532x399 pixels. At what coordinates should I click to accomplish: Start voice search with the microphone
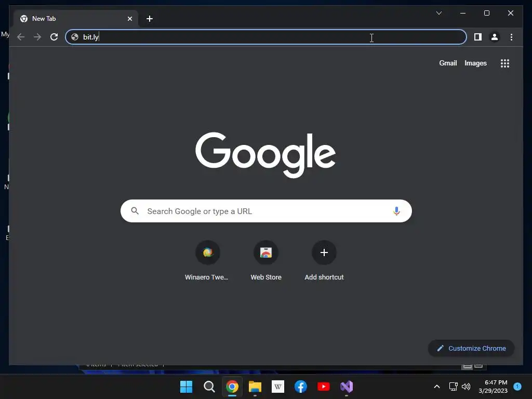click(x=396, y=211)
